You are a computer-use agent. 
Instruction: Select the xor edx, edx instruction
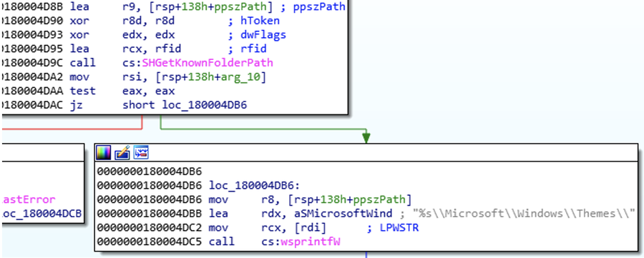[123, 35]
